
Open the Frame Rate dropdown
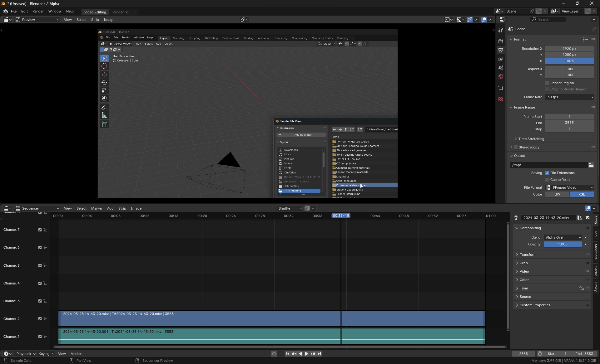point(570,97)
